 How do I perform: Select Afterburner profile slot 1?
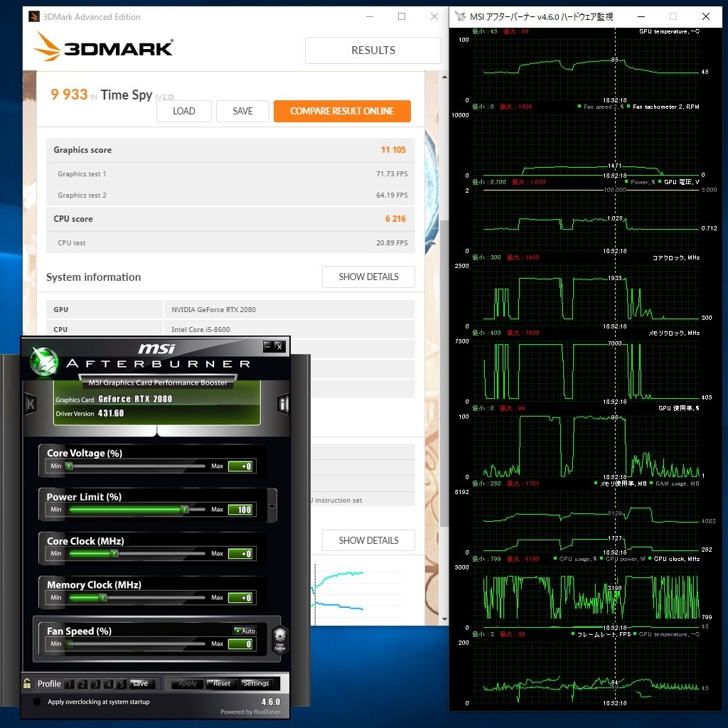click(x=70, y=684)
